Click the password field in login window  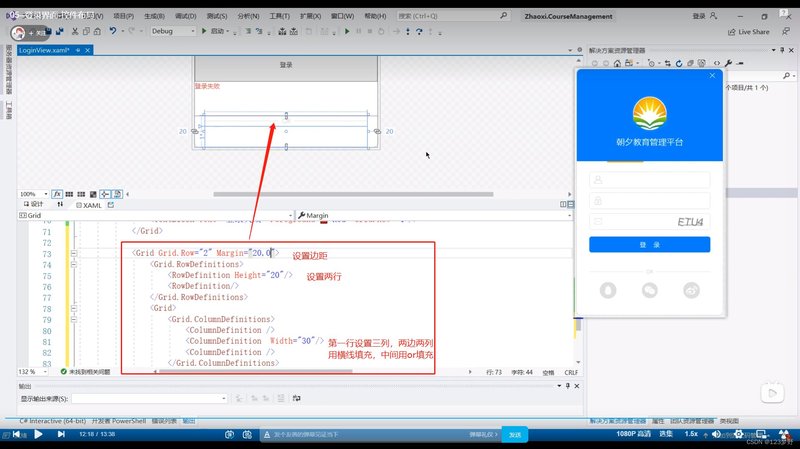pos(649,201)
